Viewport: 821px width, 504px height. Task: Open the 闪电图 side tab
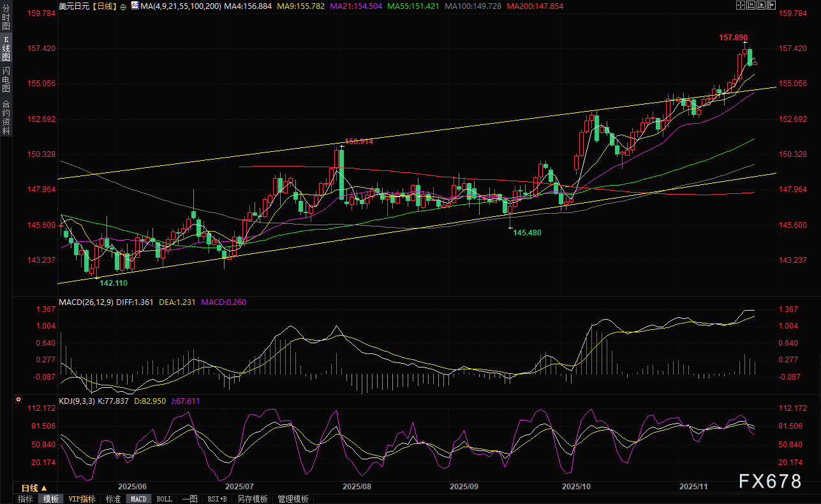pos(6,79)
